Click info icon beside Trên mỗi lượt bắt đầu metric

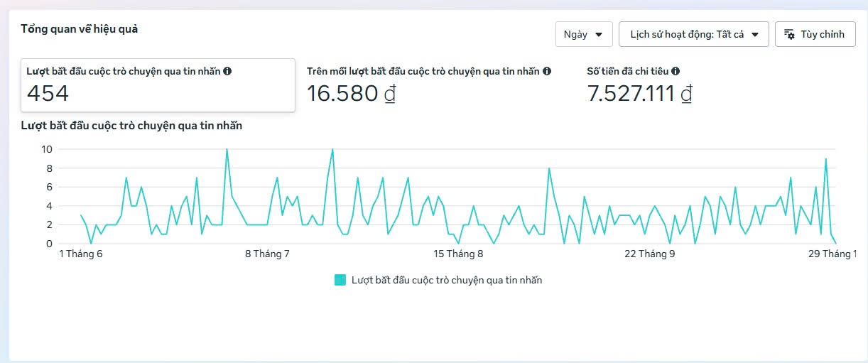tap(547, 71)
